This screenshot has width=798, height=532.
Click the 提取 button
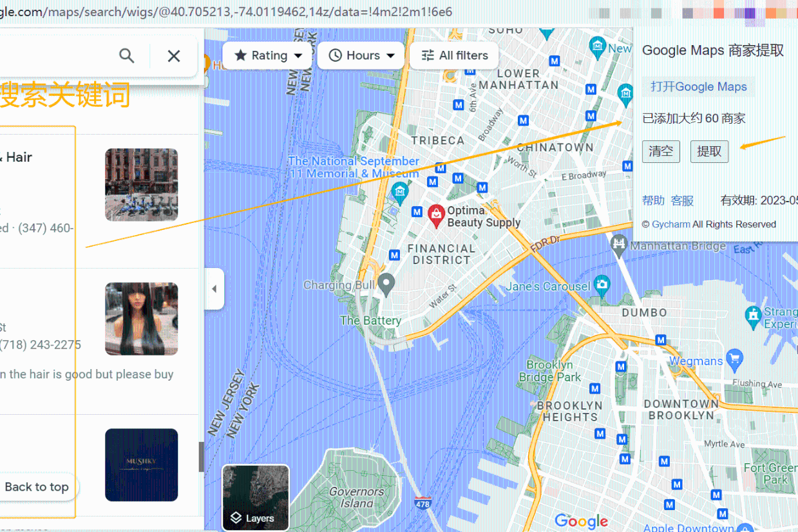point(709,151)
